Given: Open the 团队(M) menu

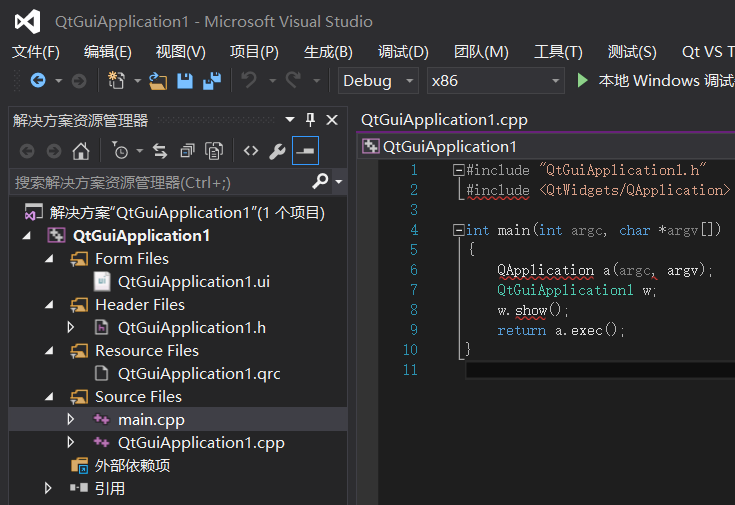Looking at the screenshot, I should 481,52.
